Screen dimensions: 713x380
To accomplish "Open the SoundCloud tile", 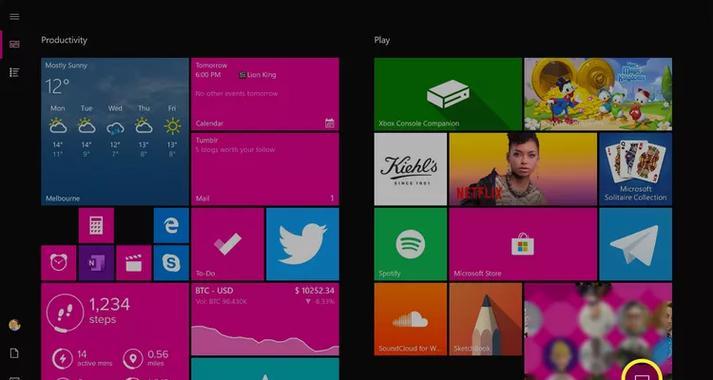I will [x=411, y=319].
